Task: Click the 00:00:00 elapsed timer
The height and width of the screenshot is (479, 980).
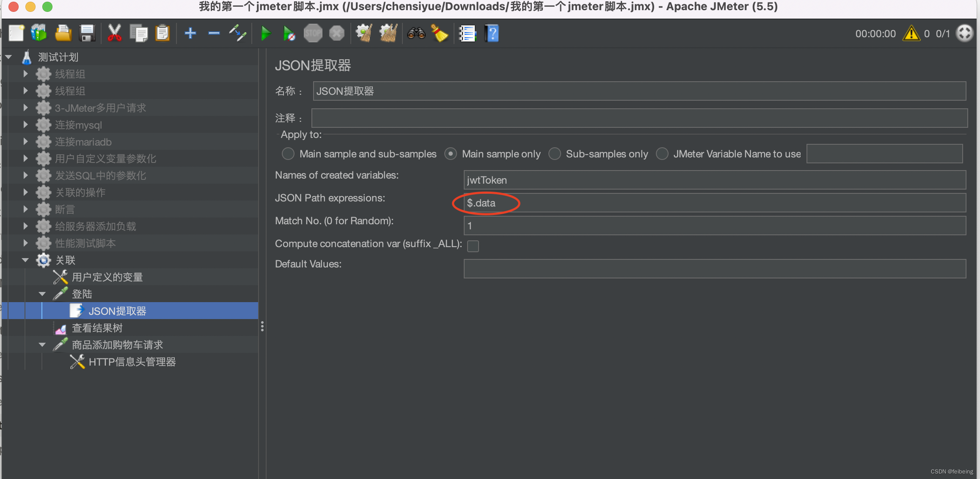Action: [875, 33]
